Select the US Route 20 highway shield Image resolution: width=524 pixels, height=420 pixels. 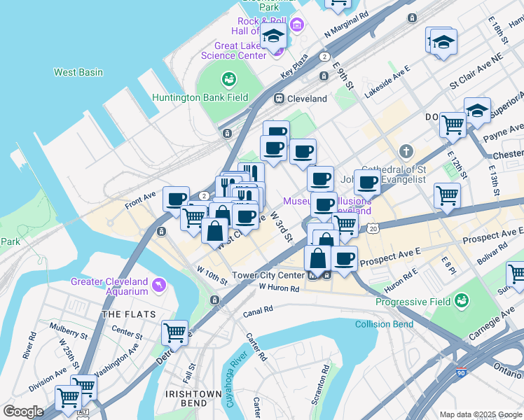tap(373, 229)
